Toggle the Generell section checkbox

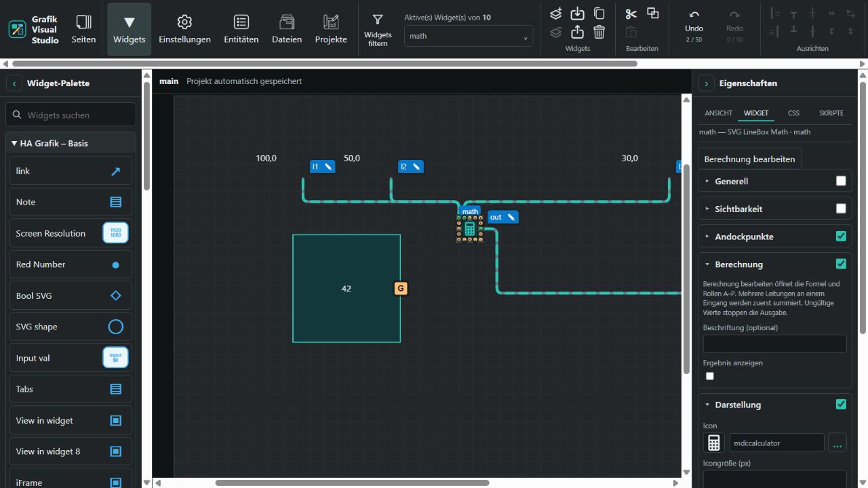click(x=841, y=181)
